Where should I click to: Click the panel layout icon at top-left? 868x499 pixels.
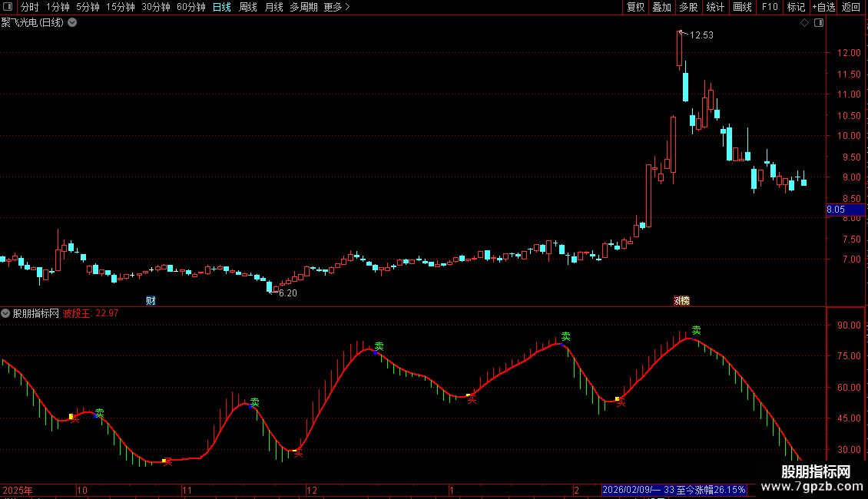pos(8,7)
